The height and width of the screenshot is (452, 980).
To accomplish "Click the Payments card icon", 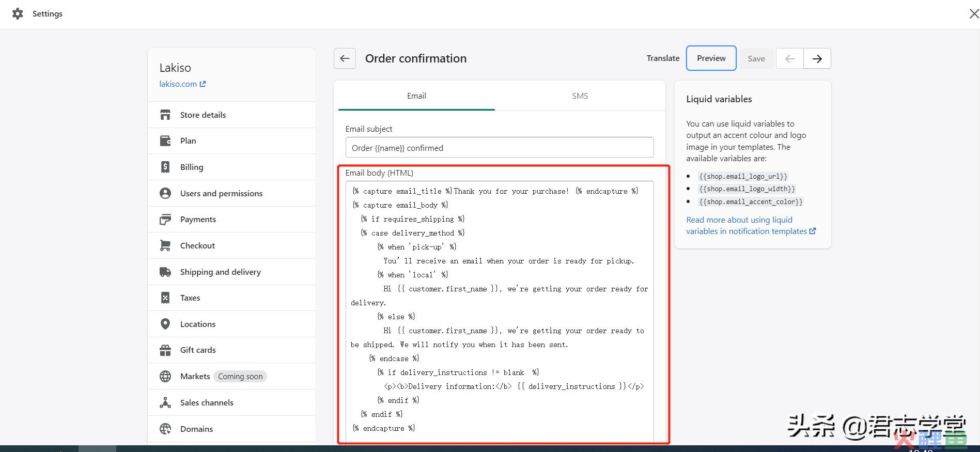I will coord(165,220).
